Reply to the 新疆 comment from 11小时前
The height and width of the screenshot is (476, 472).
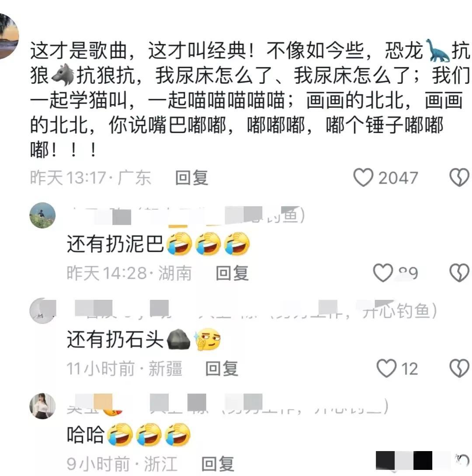222,368
